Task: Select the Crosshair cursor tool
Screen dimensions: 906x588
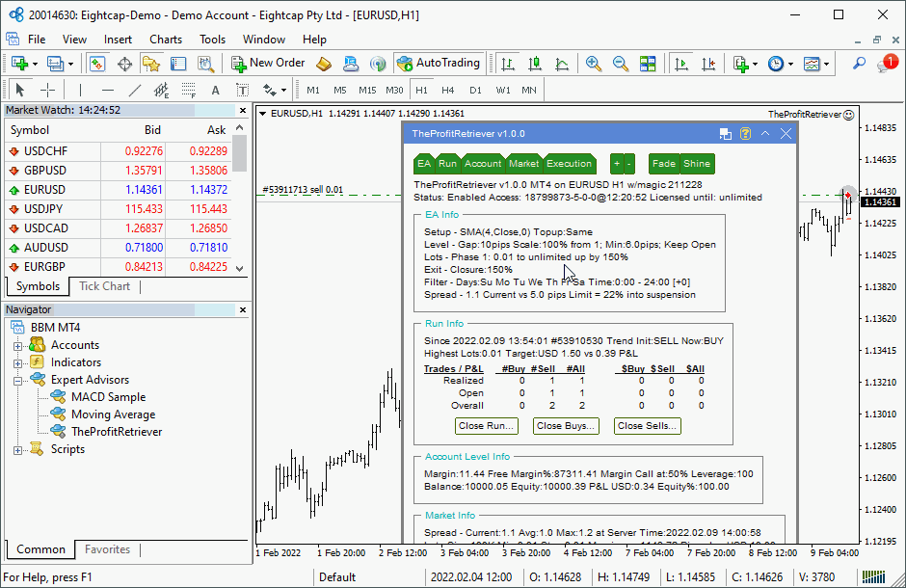Action: pos(47,90)
